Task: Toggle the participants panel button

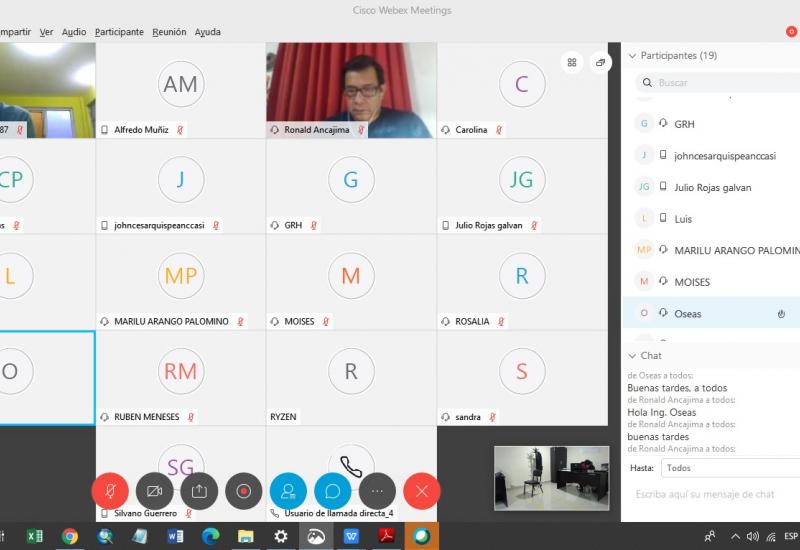Action: [288, 491]
